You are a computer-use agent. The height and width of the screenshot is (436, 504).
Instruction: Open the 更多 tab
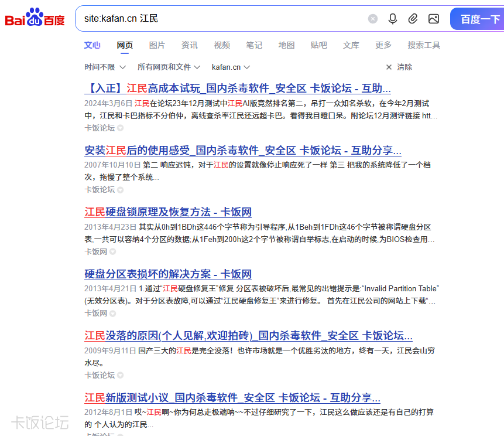(383, 45)
